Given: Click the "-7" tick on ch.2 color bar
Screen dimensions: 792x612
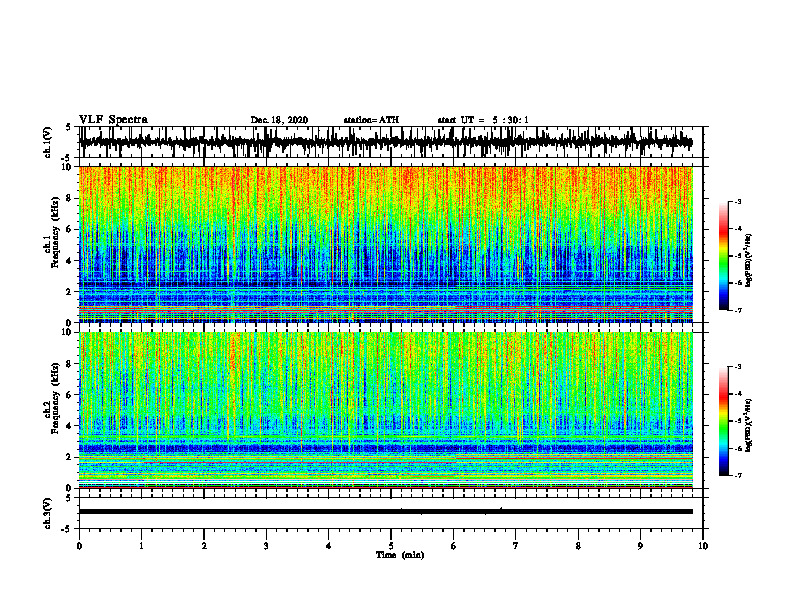Looking at the screenshot, I should click(x=738, y=475).
